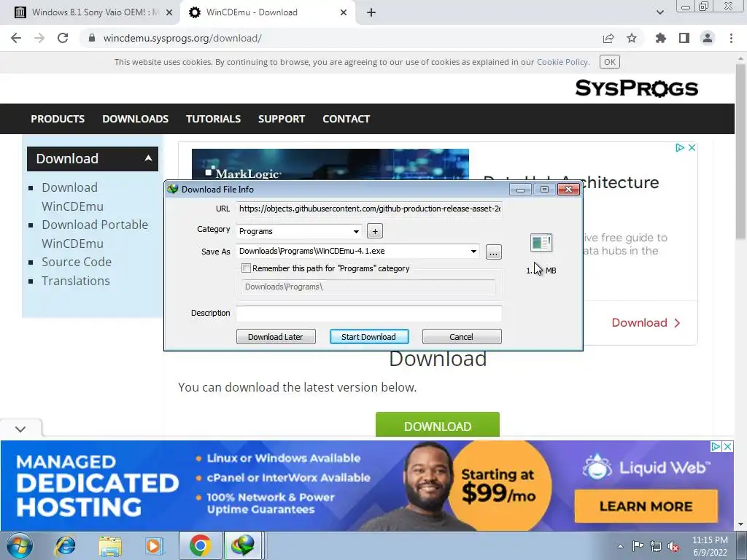The height and width of the screenshot is (560, 747).
Task: Close the Liquid Web banner ad
Action: [727, 447]
